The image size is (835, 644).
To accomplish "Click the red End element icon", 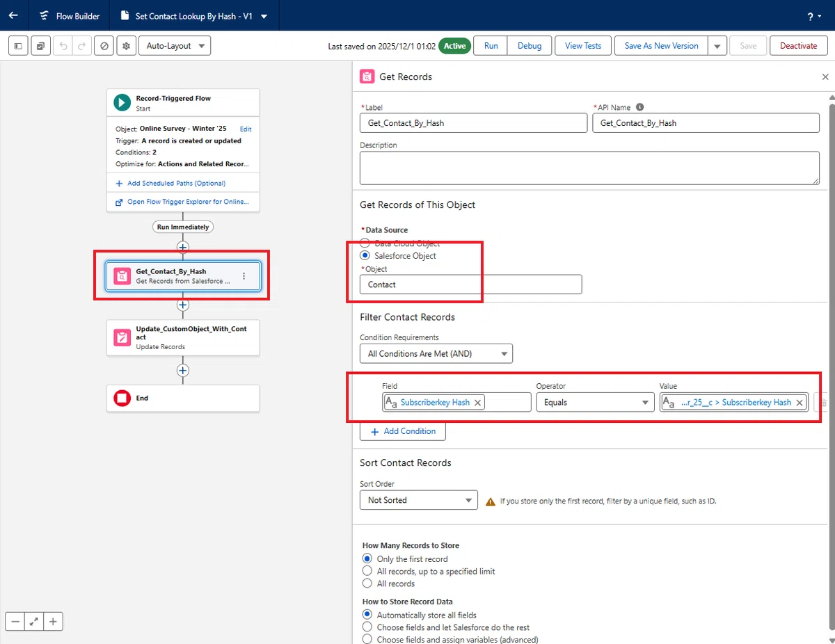I will [x=122, y=399].
